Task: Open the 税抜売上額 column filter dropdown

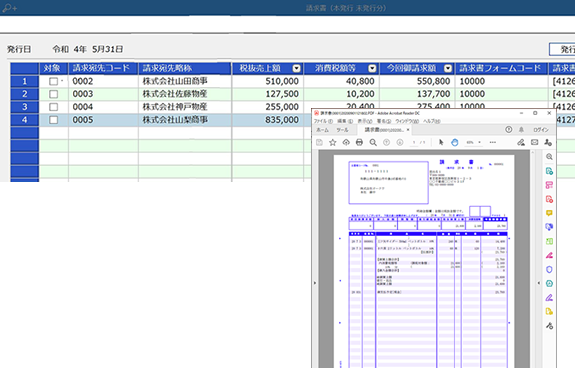Action: (296, 68)
